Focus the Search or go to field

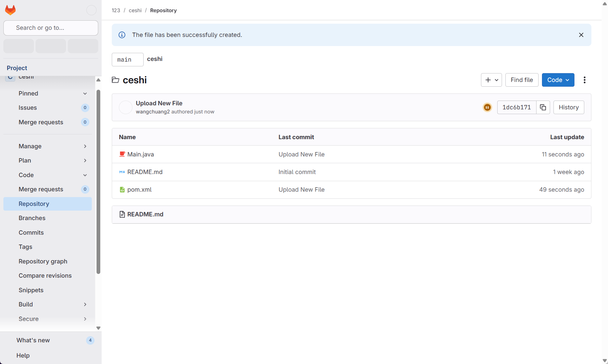(51, 28)
